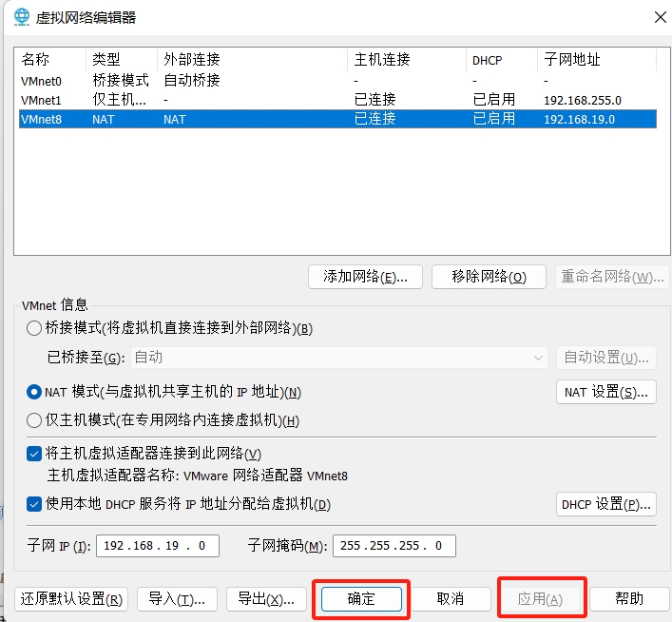Select the VMnet8 row in the list
The image size is (672, 622).
pos(337,119)
